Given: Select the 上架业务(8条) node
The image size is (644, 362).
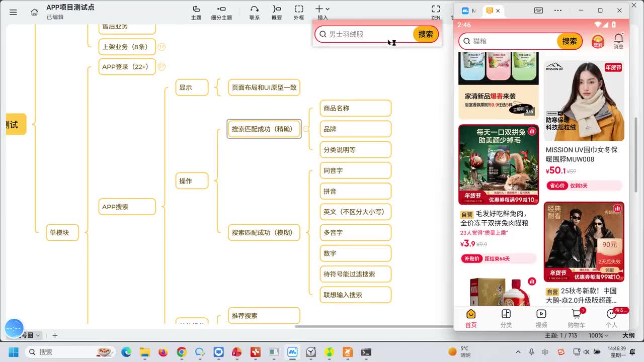Looking at the screenshot, I should pos(127,47).
